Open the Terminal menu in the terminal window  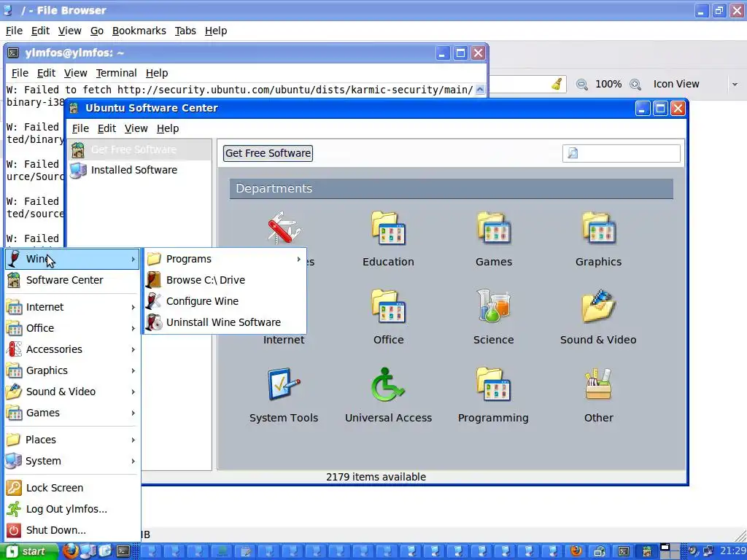[x=116, y=73]
